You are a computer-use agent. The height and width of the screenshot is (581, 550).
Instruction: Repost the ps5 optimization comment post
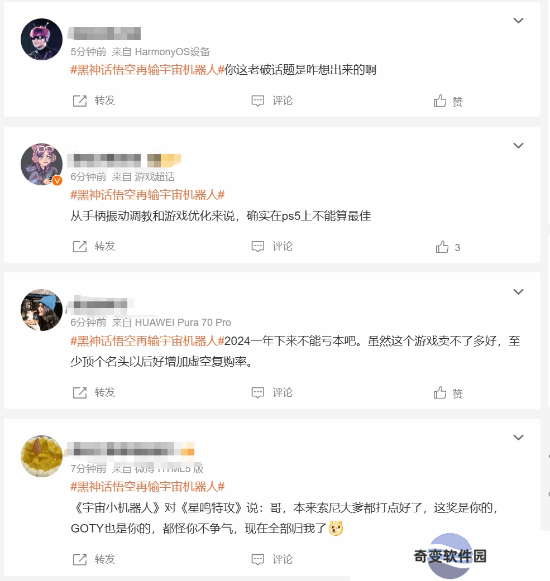tap(94, 246)
